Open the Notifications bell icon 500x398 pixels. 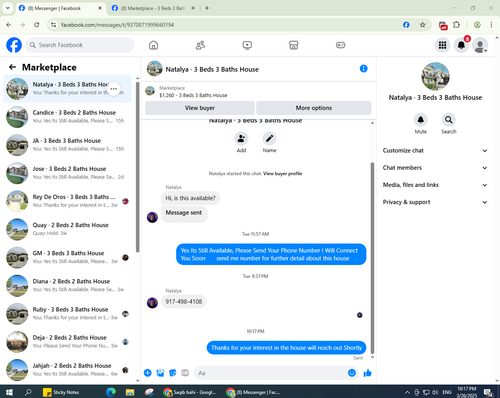(x=461, y=45)
